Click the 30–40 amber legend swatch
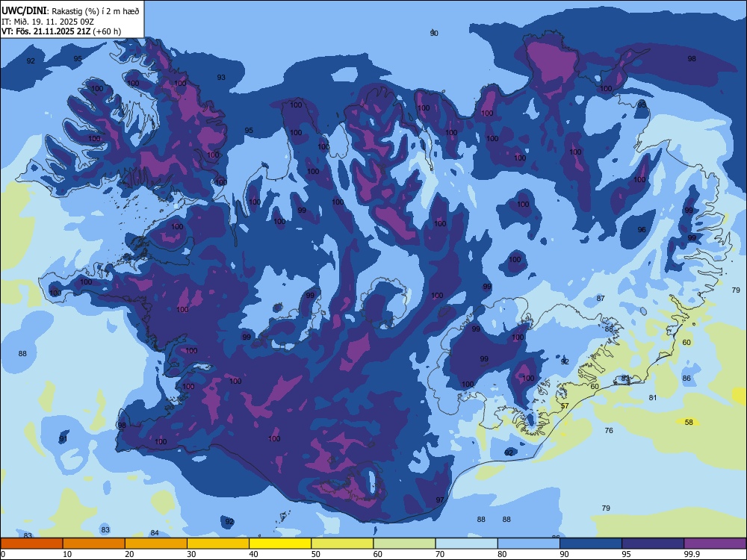Screen dimensions: 747x560 pos(217,544)
